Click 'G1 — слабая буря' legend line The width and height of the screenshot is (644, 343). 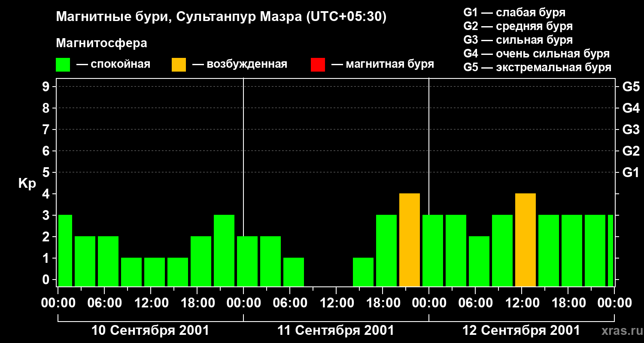point(514,12)
